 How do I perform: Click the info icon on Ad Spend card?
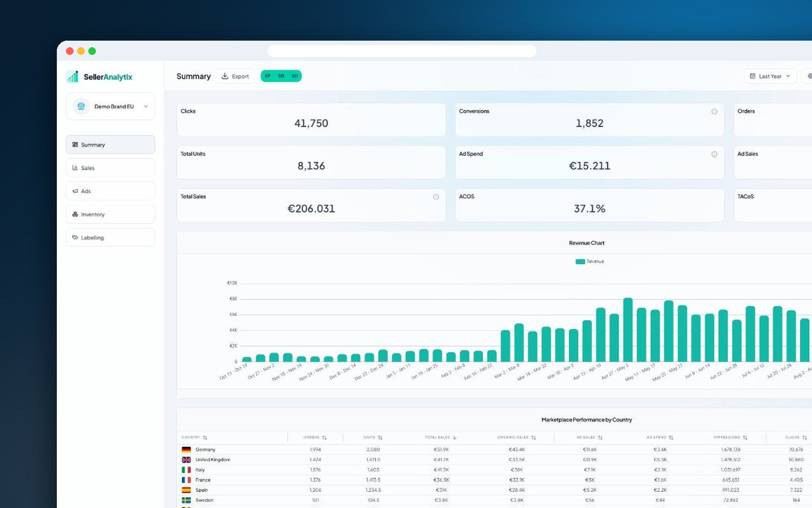[x=714, y=154]
